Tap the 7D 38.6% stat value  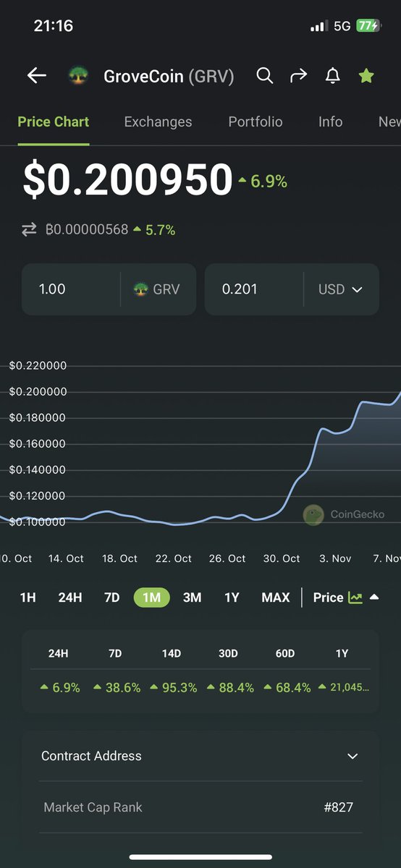[117, 688]
